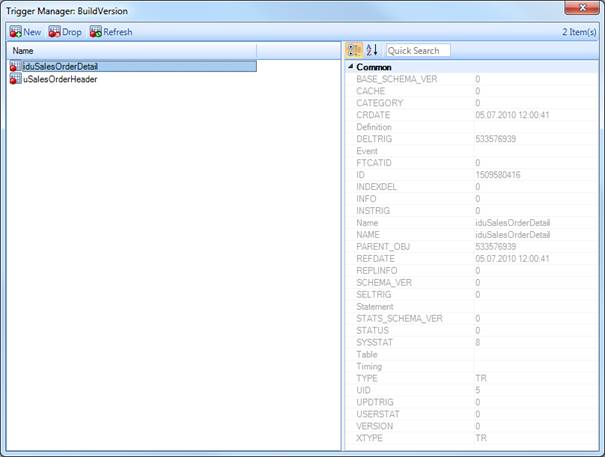Click the XTYPE value TR

(481, 438)
